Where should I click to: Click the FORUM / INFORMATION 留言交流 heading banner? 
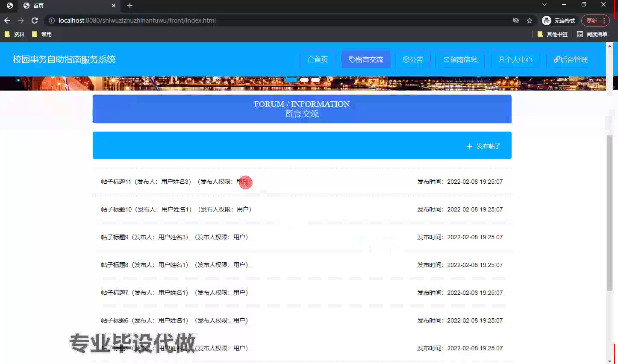point(302,109)
